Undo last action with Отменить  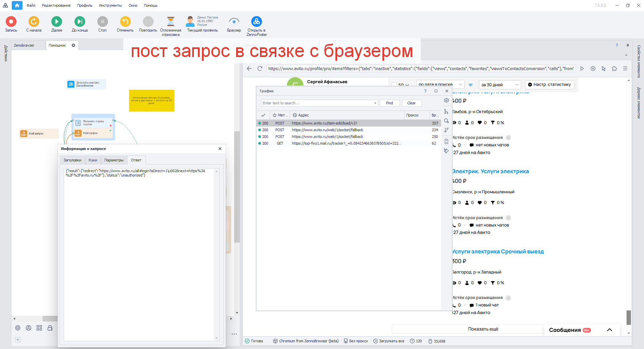pos(125,21)
